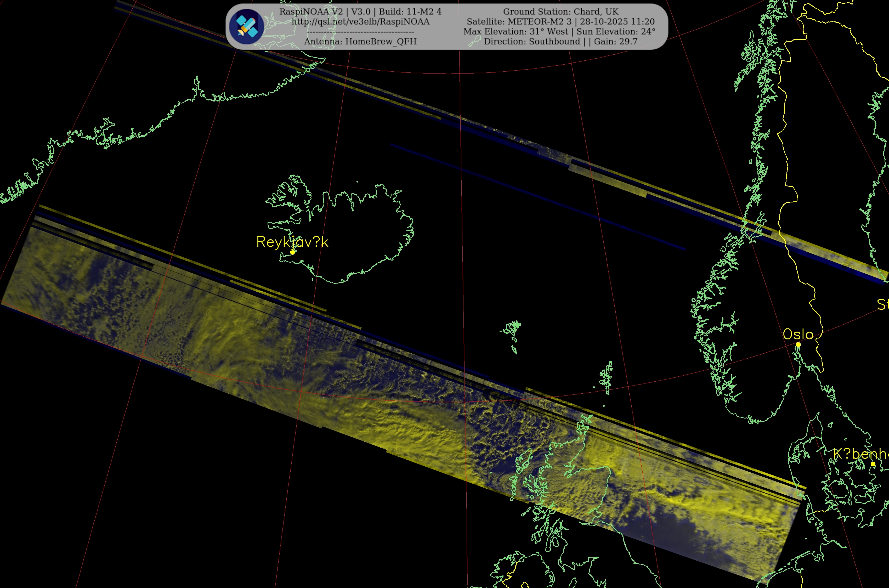Click the Ground Station Chard, UK text
The height and width of the screenshot is (588, 889).
coord(560,12)
